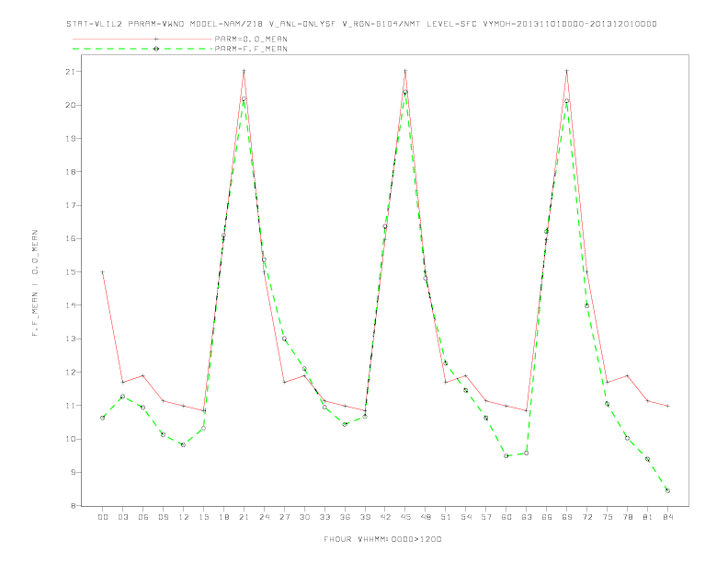728x563 pixels.
Task: Click the vertical axis title F.F_MEAN | O.O_MEAN
Action: [35, 283]
